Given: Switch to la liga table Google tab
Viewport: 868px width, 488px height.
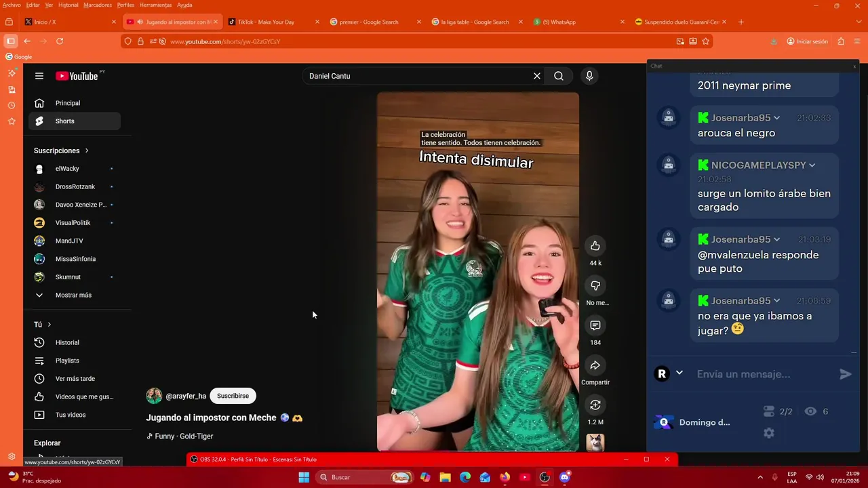Looking at the screenshot, I should coord(477,22).
